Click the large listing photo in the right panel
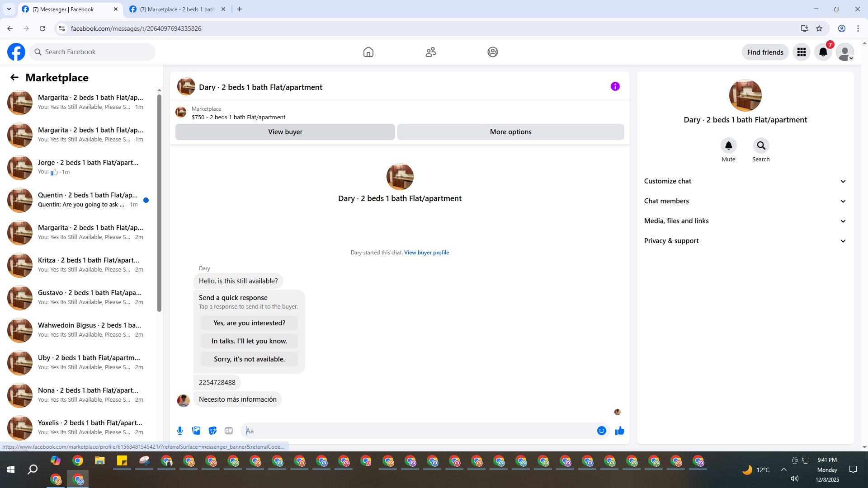Viewport: 868px width, 488px height. (745, 95)
